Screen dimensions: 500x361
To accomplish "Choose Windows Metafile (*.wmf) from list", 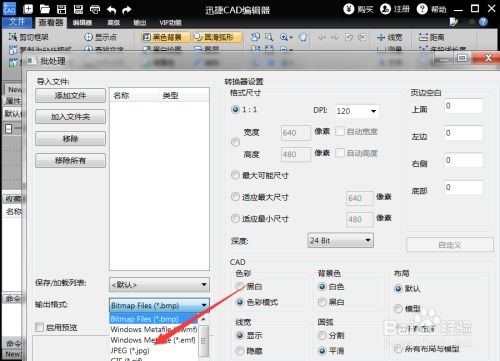I will (154, 329).
